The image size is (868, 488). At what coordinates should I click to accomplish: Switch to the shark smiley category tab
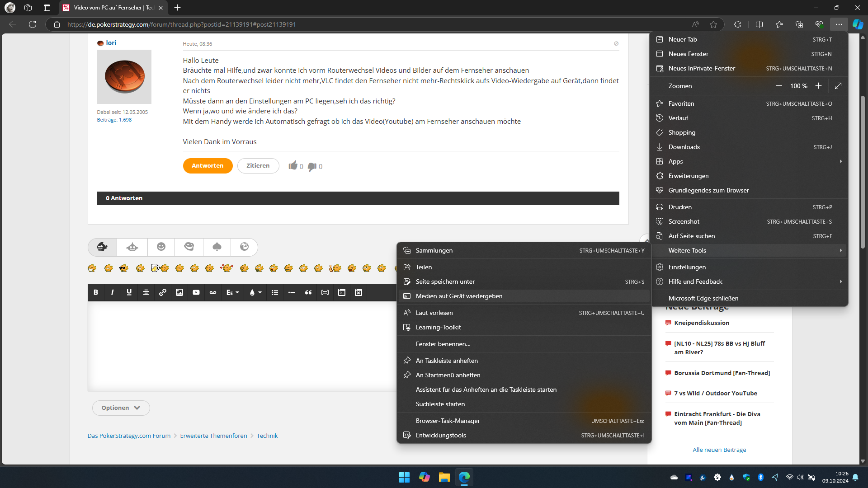[x=132, y=247]
